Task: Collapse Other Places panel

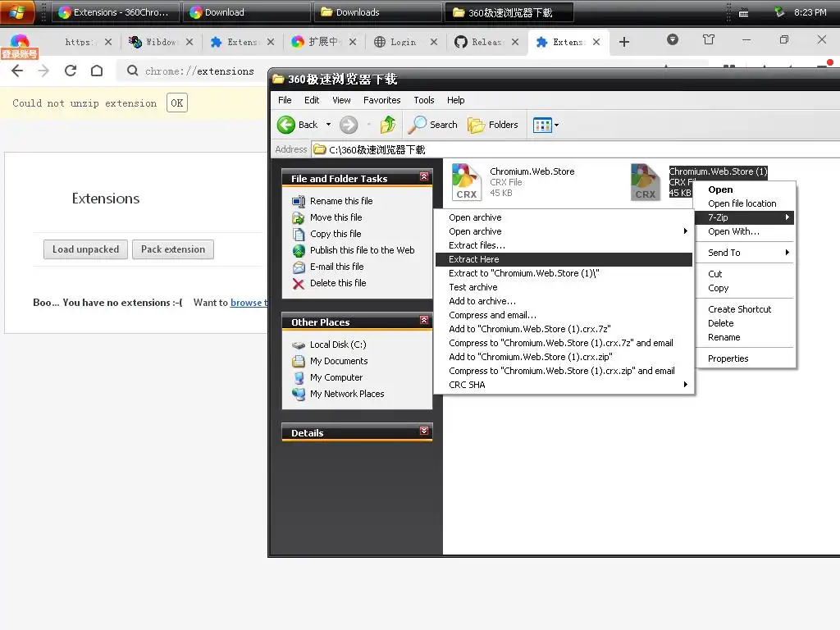Action: (x=424, y=321)
